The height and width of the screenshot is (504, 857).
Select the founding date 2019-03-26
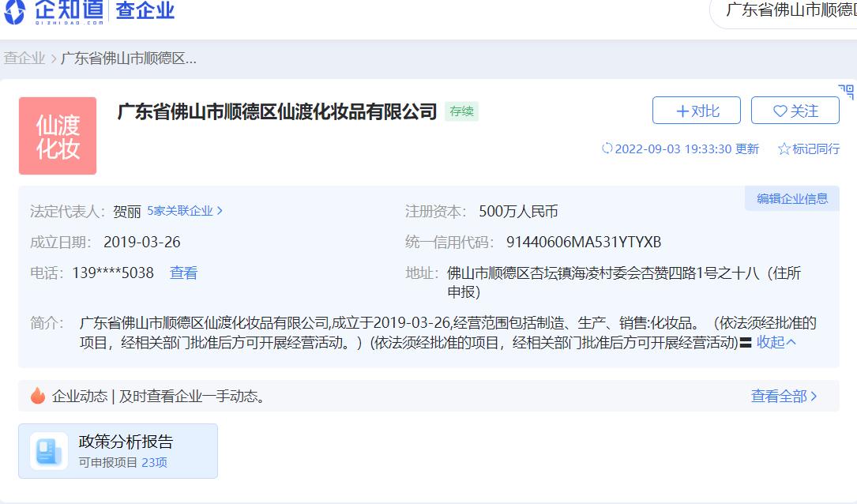coord(141,243)
